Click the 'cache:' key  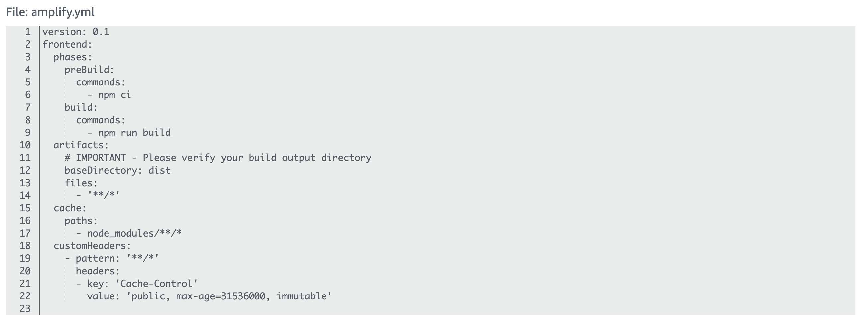click(70, 208)
